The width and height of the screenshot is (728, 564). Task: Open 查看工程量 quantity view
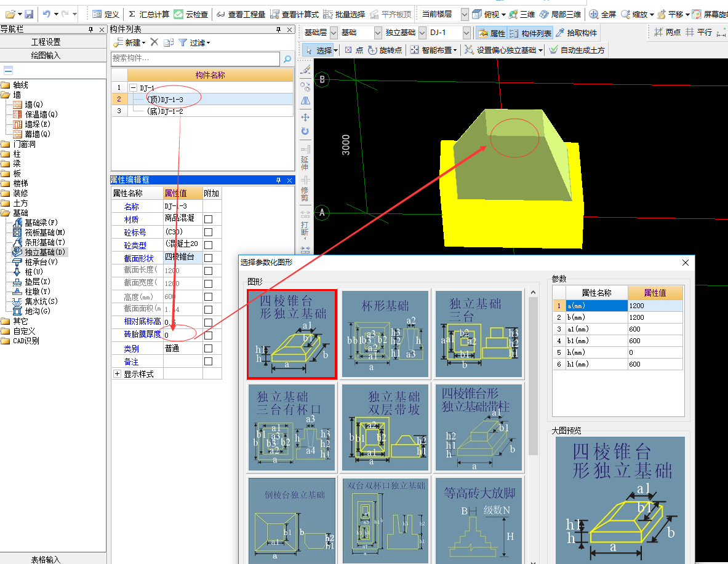241,14
